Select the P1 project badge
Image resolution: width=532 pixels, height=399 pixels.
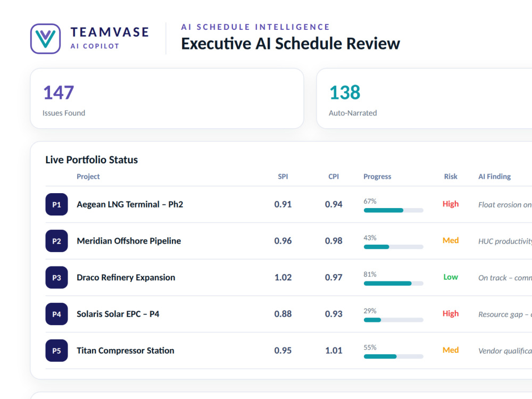coord(57,204)
